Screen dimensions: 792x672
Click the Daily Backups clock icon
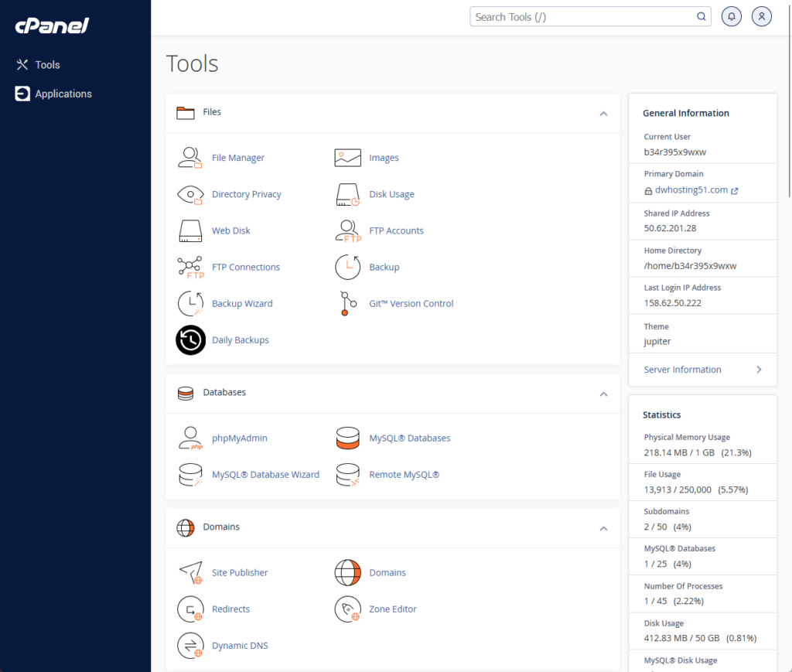pos(190,339)
